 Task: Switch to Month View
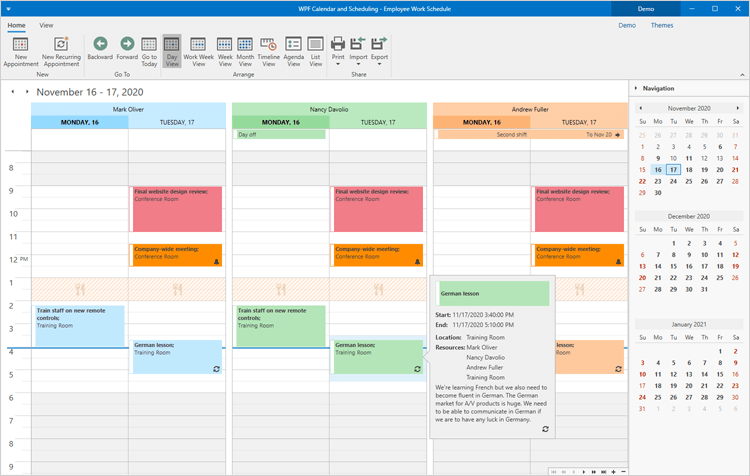(245, 52)
